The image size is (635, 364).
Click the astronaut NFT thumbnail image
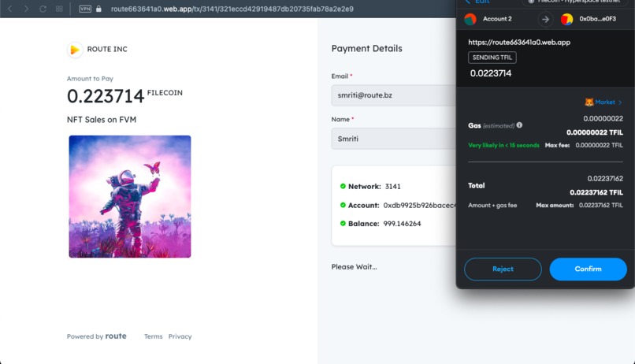tap(129, 196)
